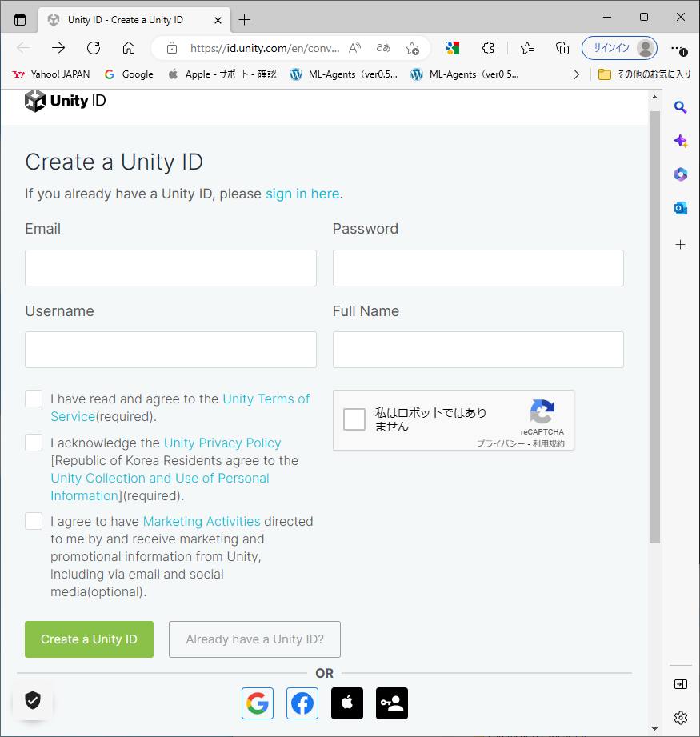Screen dimensions: 700x737
Task: Follow the sign in here link
Action: pos(302,194)
